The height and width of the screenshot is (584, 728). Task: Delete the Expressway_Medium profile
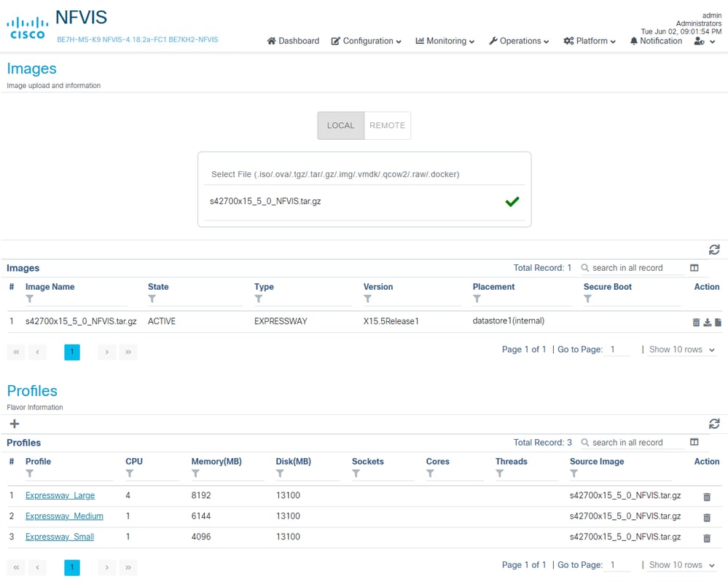[x=707, y=517]
